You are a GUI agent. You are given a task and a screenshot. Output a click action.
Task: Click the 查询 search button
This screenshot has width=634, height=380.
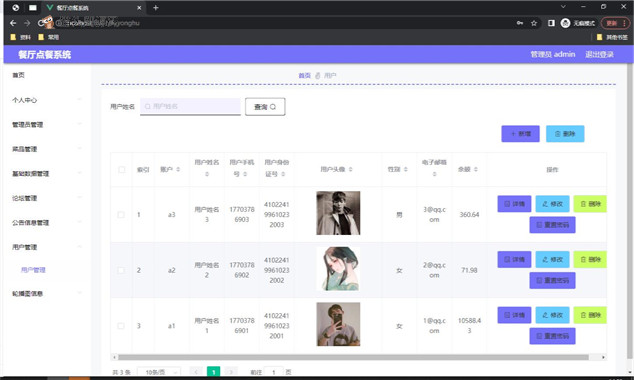point(265,107)
